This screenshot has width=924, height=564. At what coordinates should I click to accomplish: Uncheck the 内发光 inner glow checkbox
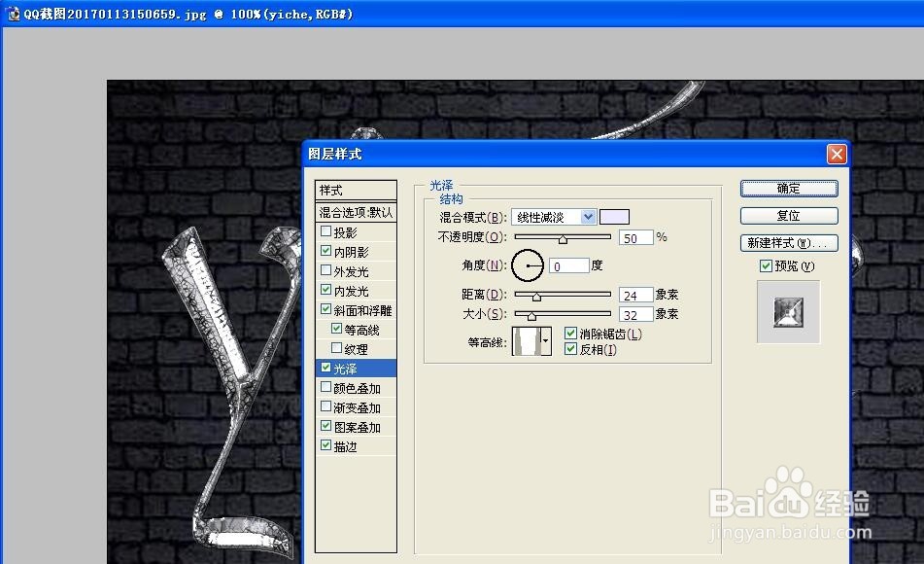click(x=325, y=290)
